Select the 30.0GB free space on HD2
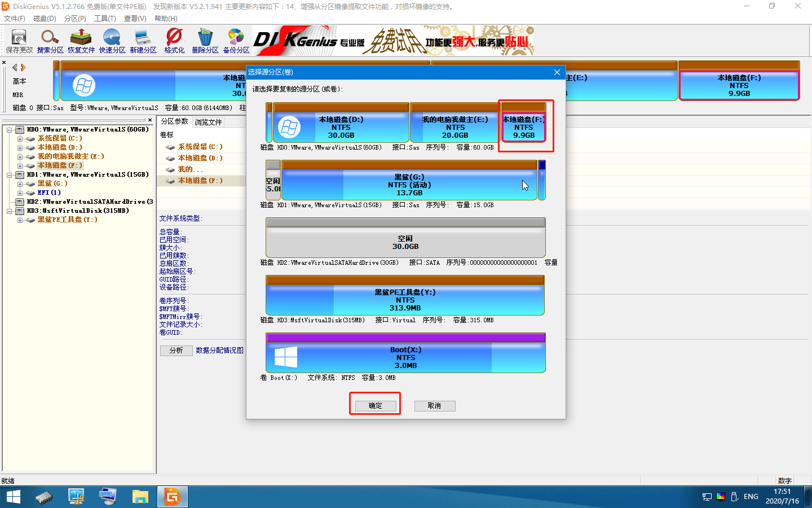Screen dimensions: 812x508 pos(405,237)
